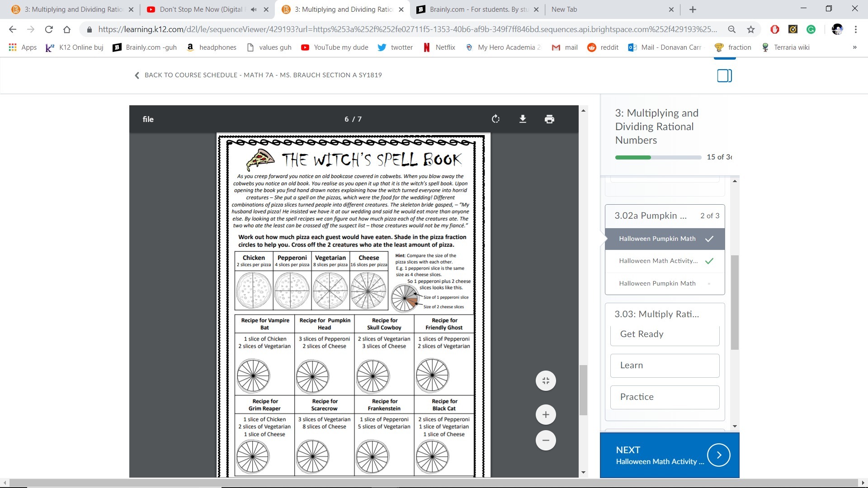The height and width of the screenshot is (488, 868).
Task: Show more bookmarks with the chevron
Action: click(x=854, y=47)
